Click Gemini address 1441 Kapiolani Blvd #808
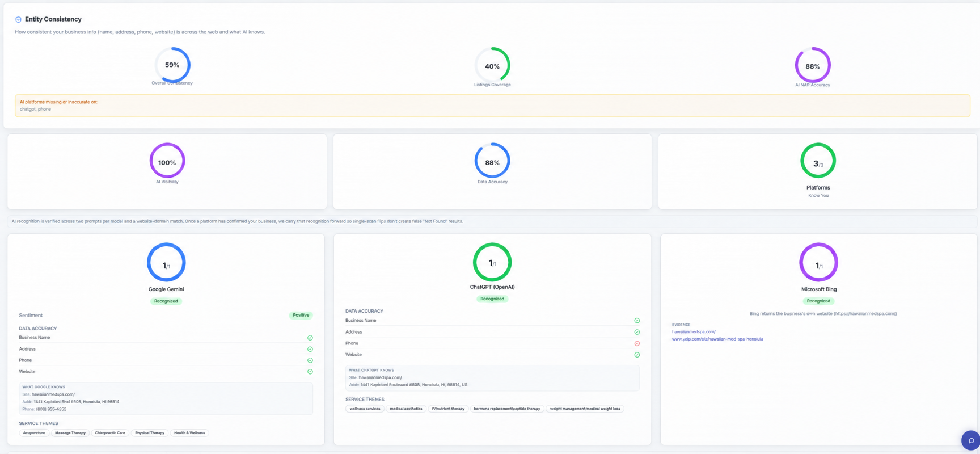980x454 pixels. pos(77,402)
